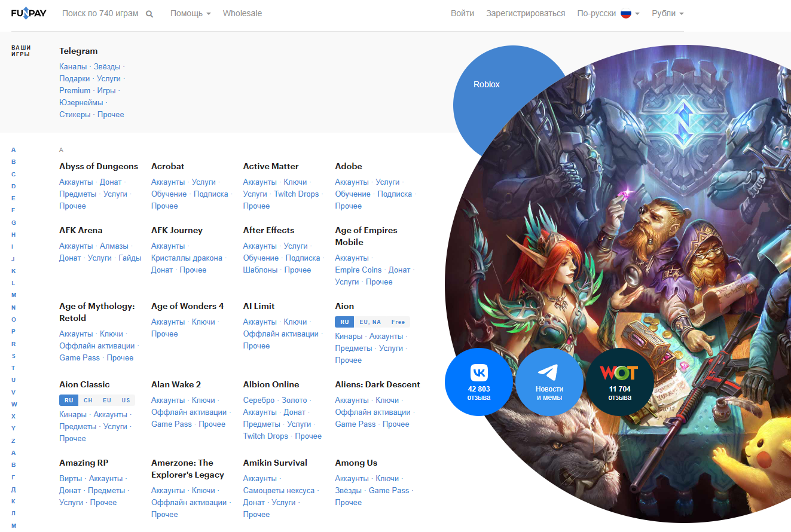Viewport: 791px width, 532px height.
Task: Open the Wholesale menu item
Action: coord(242,13)
